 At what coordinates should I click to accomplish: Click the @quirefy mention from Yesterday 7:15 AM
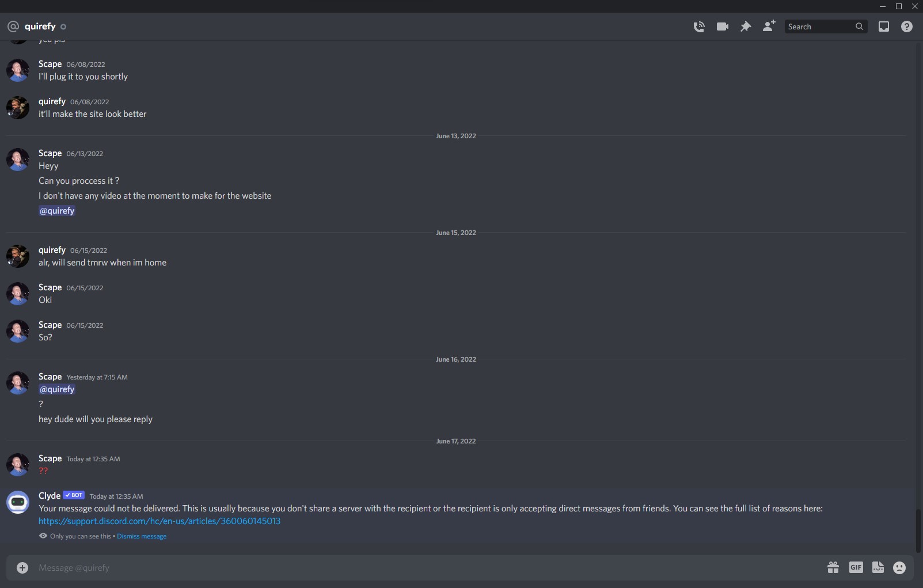pyautogui.click(x=57, y=389)
